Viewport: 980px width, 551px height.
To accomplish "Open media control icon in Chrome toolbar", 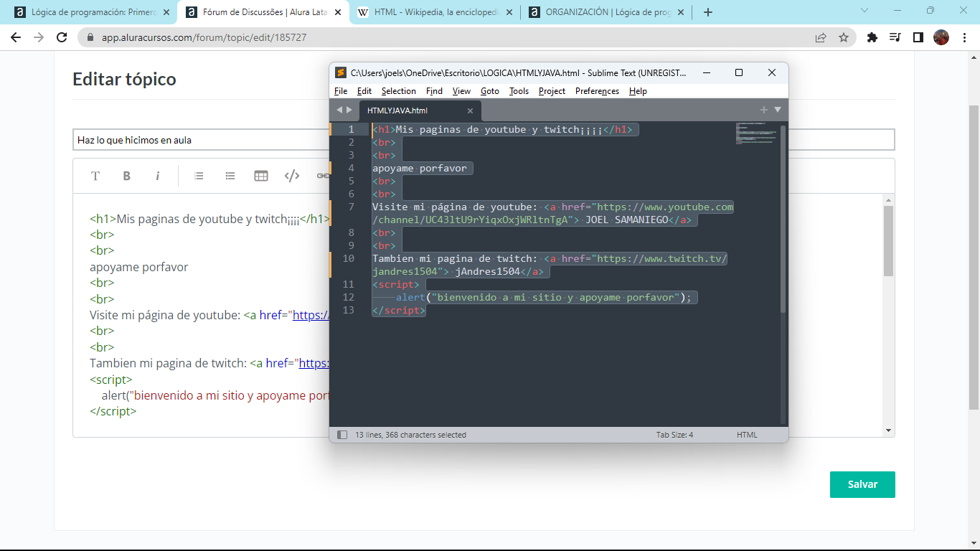I will coord(895,37).
